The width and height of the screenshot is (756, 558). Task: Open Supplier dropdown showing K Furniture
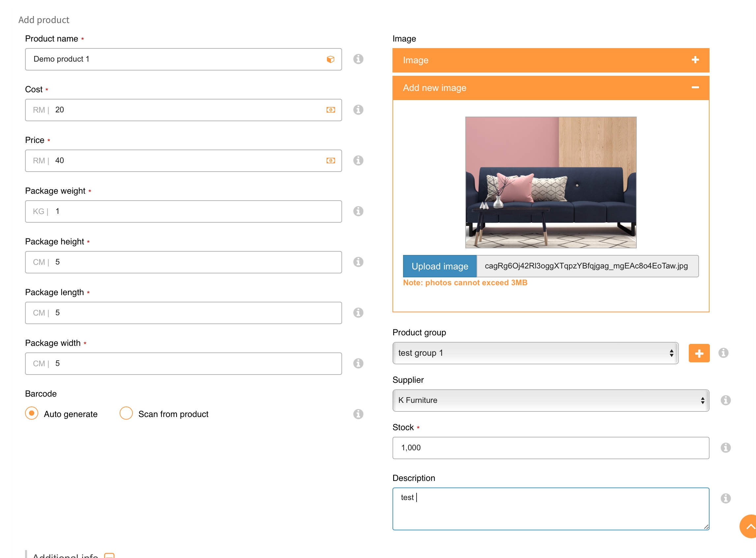pos(550,400)
